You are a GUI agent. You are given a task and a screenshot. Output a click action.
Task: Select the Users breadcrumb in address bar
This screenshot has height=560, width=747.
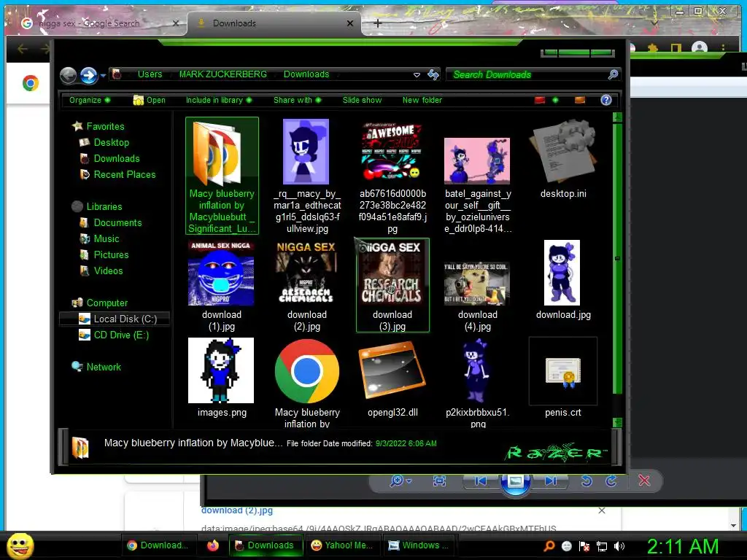click(150, 74)
